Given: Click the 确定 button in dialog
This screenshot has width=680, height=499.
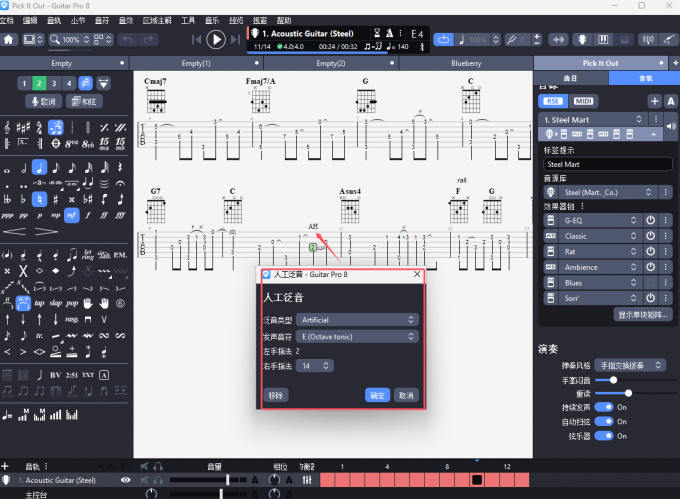Looking at the screenshot, I should click(x=377, y=395).
